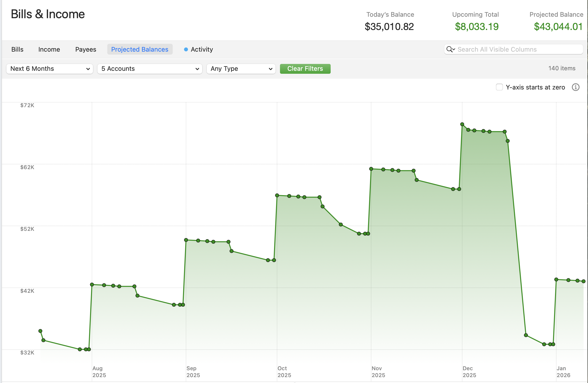Screen dimensions: 588x383
Task: Enable Y-axis starts at zero checkbox
Action: click(499, 87)
